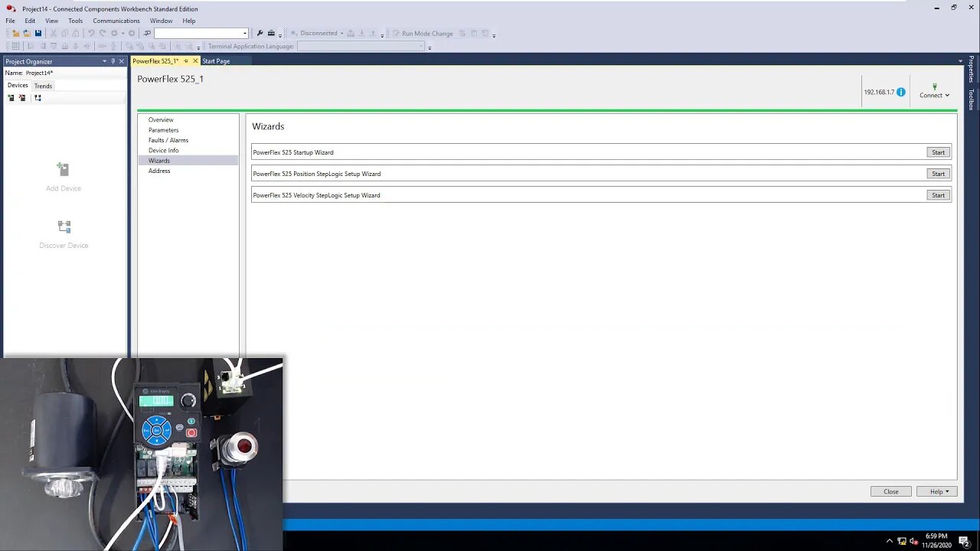This screenshot has width=980, height=551.
Task: Click the large Discover Device icon
Action: [x=64, y=227]
